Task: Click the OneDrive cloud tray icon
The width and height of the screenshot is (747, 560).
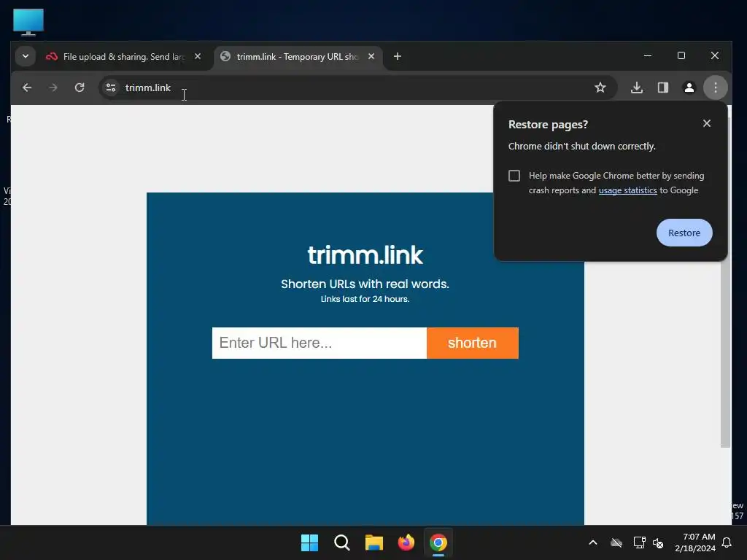Action: [x=616, y=542]
